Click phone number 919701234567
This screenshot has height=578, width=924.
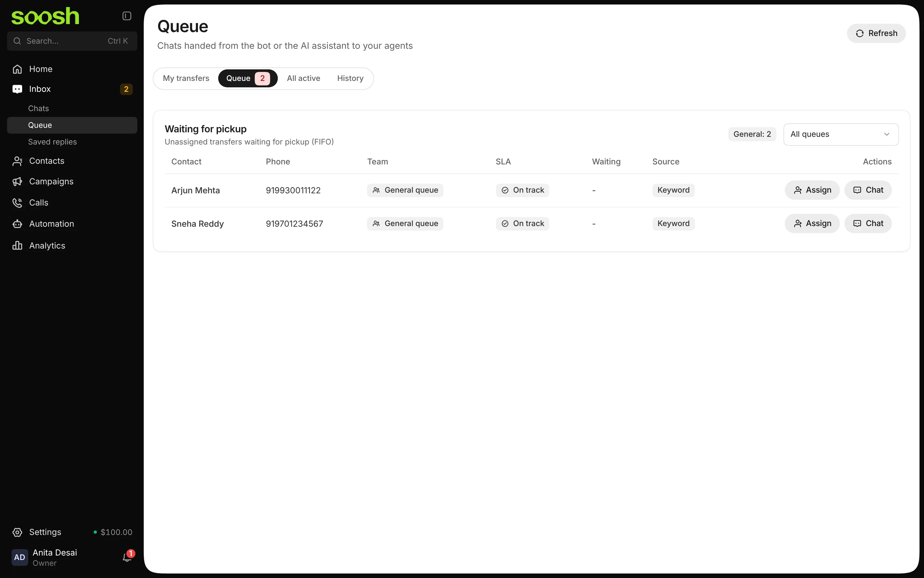tap(295, 223)
